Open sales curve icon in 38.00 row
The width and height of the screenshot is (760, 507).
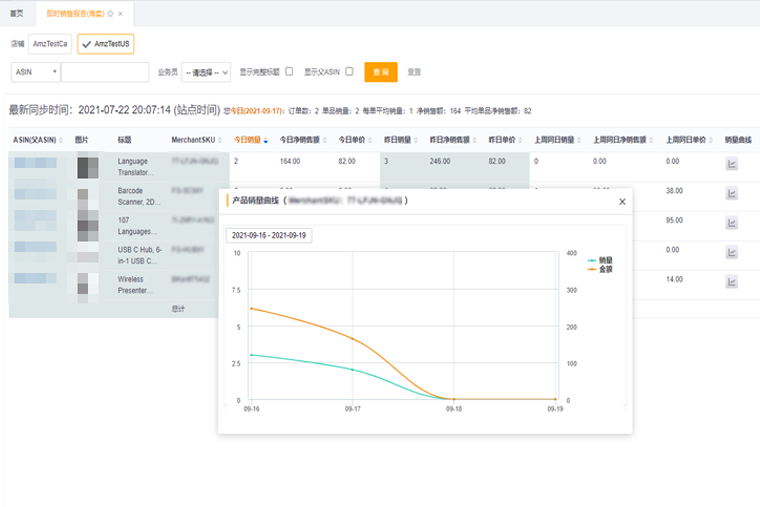pos(731,194)
